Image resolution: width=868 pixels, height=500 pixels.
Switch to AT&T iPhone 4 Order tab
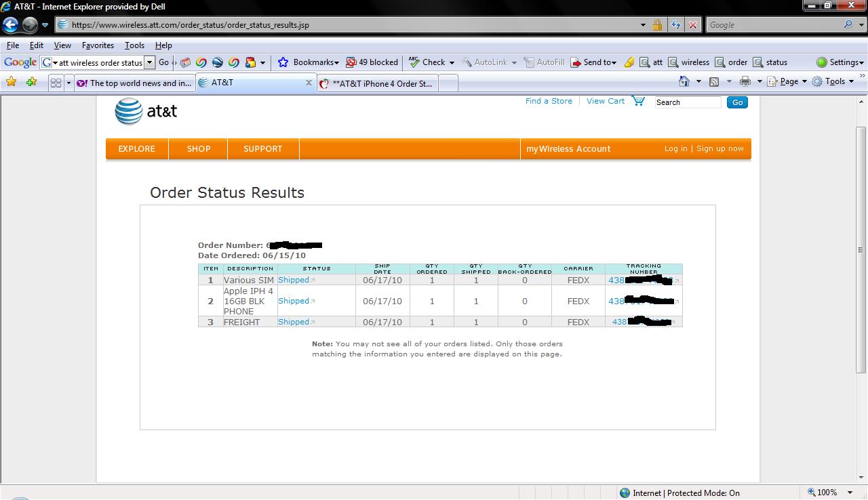click(x=377, y=83)
